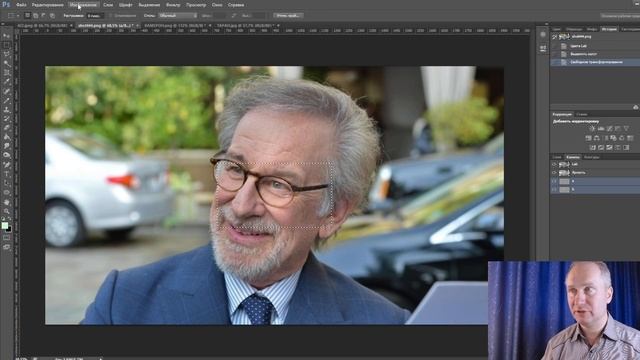The height and width of the screenshot is (360, 640).
Task: Select the Pen tool
Action: pos(7,164)
